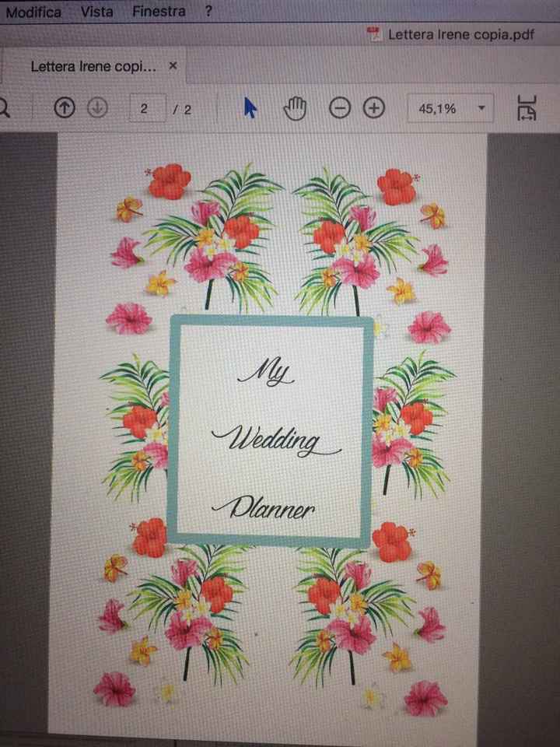Close the Lettera Irene copi... tab

pos(173,66)
